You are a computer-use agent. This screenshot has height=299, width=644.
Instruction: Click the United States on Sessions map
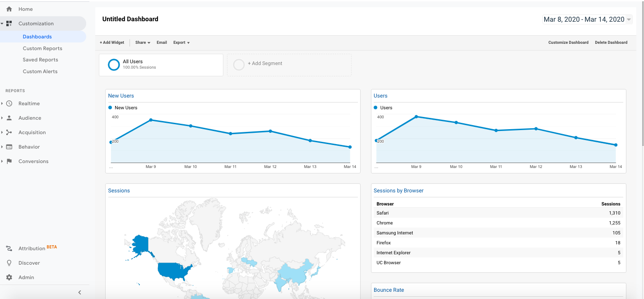pyautogui.click(x=174, y=271)
